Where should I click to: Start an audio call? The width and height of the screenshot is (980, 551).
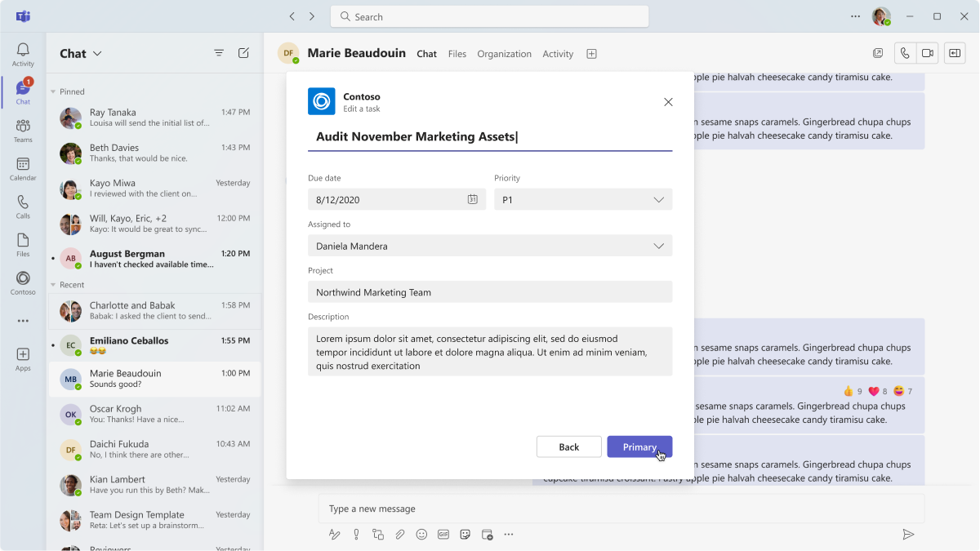pos(904,52)
